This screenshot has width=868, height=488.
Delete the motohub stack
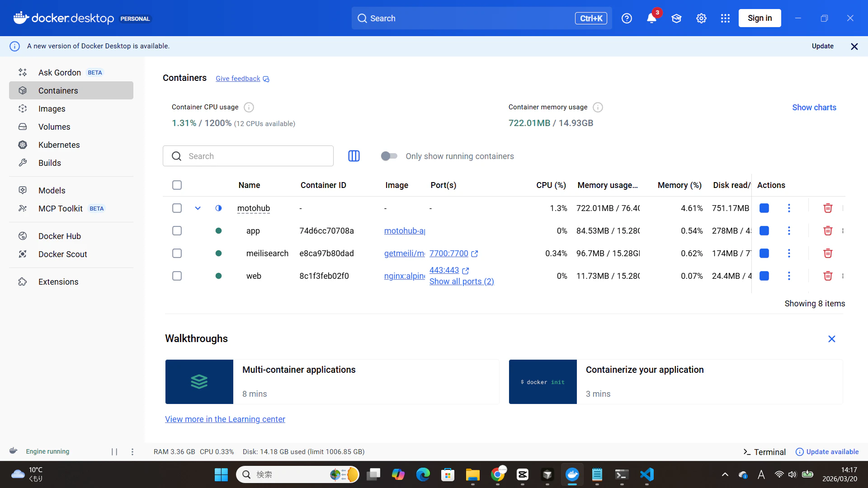[x=828, y=208]
